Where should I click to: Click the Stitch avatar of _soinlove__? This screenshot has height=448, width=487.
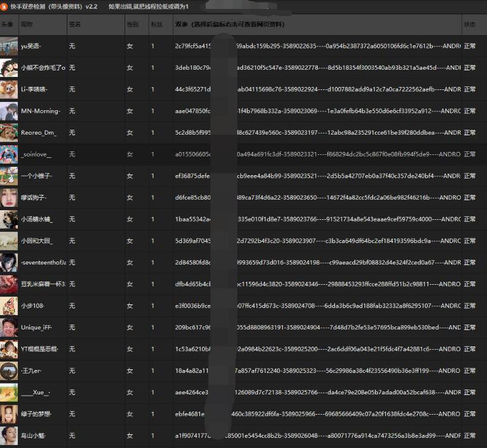pyautogui.click(x=9, y=154)
